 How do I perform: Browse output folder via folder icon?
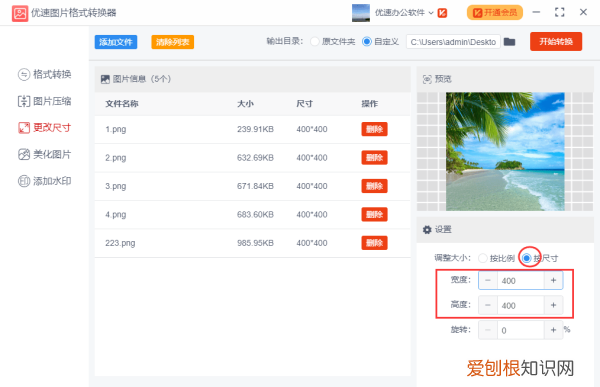(509, 41)
